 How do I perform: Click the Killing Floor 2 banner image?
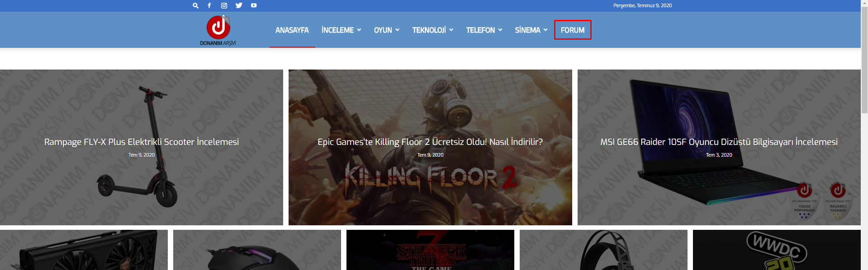coord(430,147)
